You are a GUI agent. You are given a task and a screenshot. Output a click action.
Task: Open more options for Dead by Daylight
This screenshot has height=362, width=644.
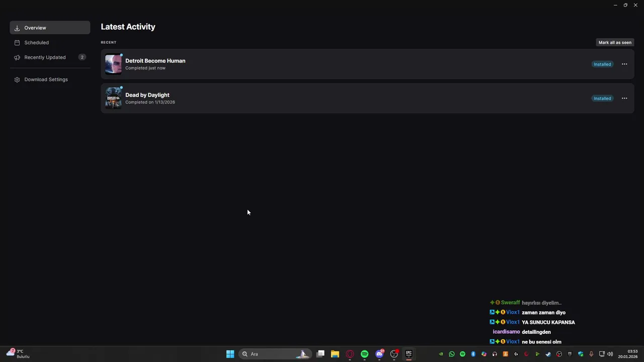pos(624,99)
